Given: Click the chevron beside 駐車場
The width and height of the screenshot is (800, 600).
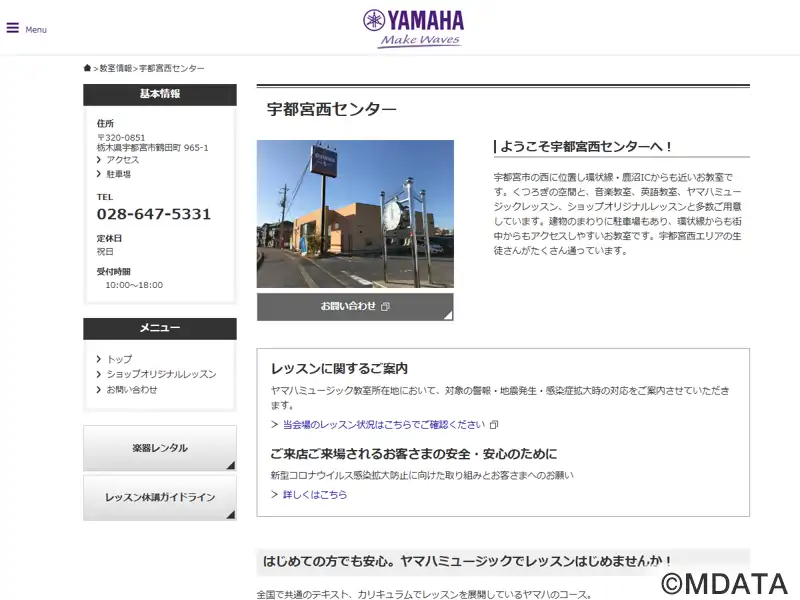Looking at the screenshot, I should point(99,174).
